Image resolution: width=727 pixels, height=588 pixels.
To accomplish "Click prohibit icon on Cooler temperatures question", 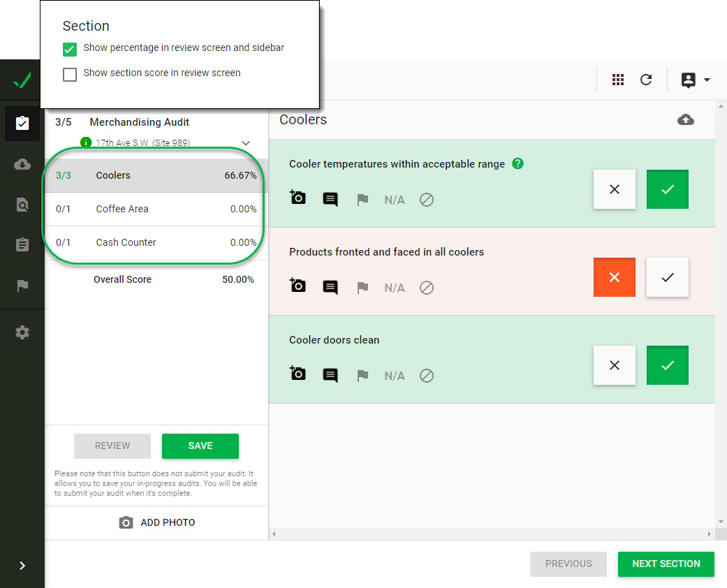I will tap(427, 200).
